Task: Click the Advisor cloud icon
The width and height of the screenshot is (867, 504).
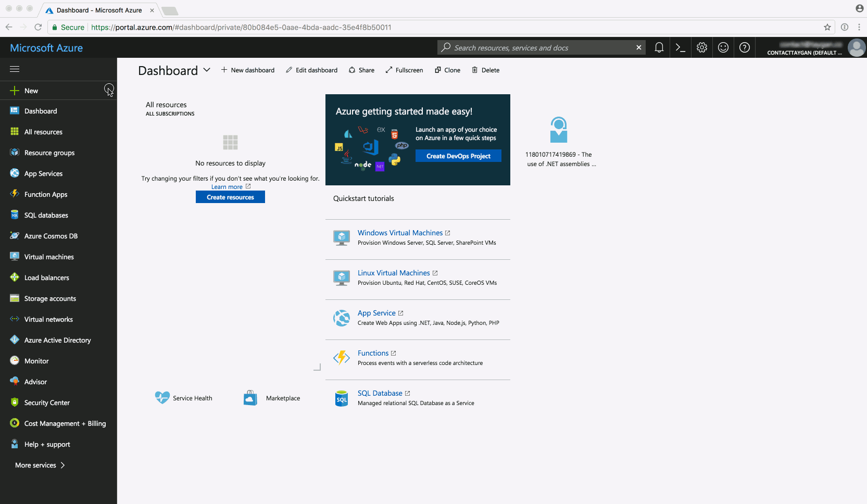Action: (x=15, y=382)
